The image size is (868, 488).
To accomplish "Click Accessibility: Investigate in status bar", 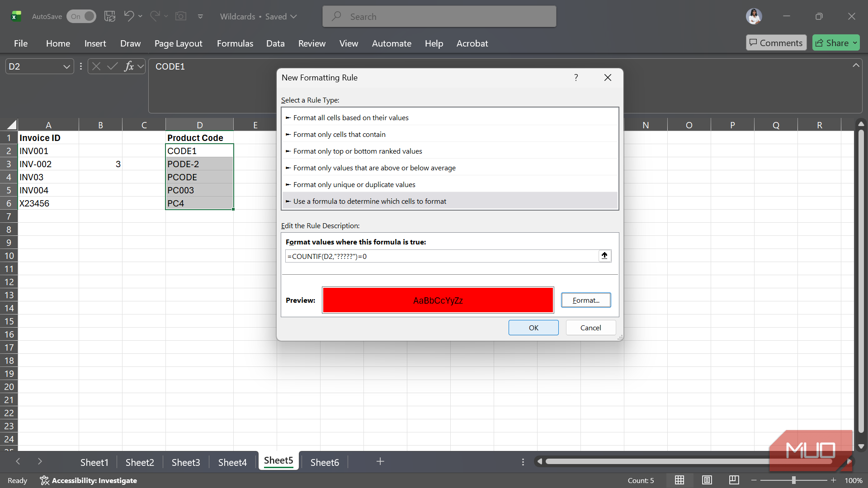I will tap(89, 480).
